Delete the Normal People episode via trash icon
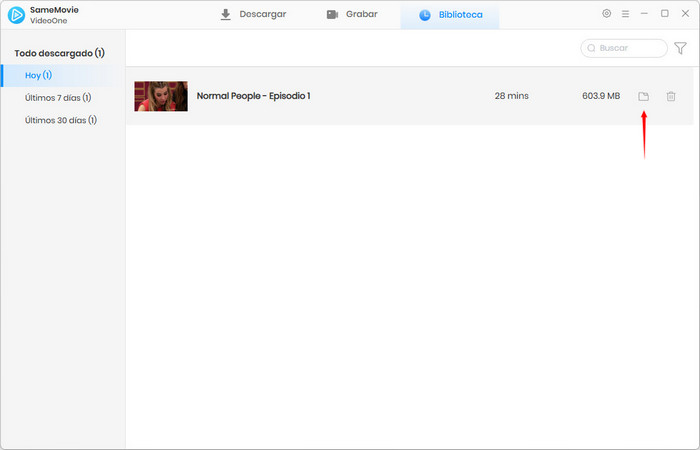Viewport: 700px width, 450px height. (671, 96)
